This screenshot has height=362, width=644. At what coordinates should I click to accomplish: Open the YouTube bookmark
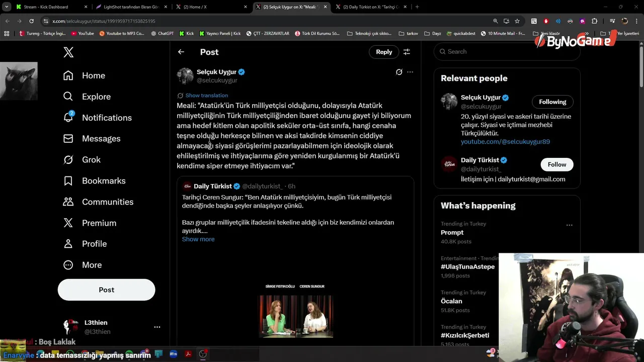coord(83,34)
